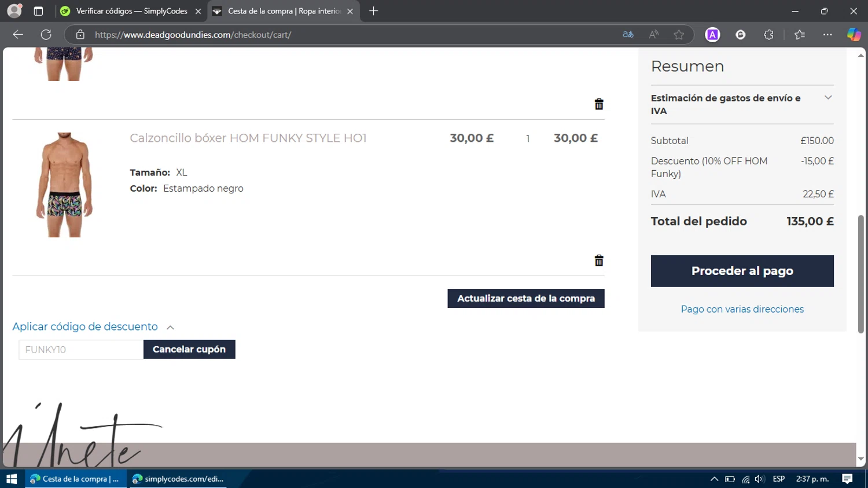Open the page translation icon
This screenshot has width=868, height=488.
[628, 35]
